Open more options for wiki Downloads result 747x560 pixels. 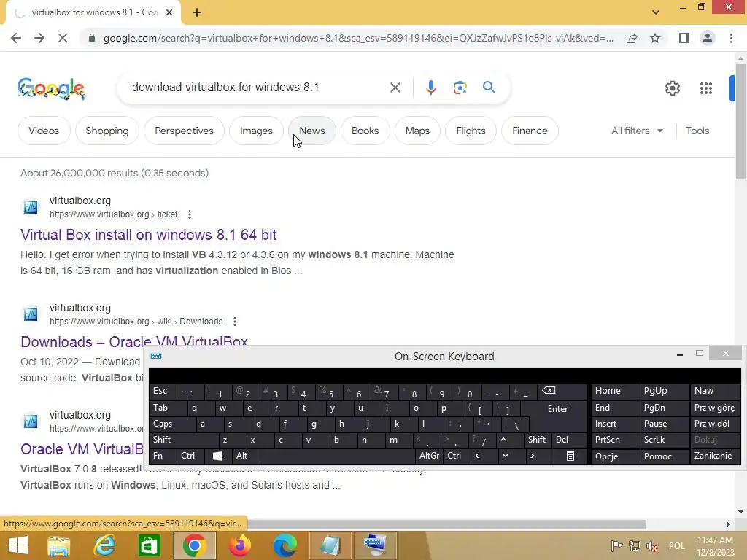pos(235,322)
